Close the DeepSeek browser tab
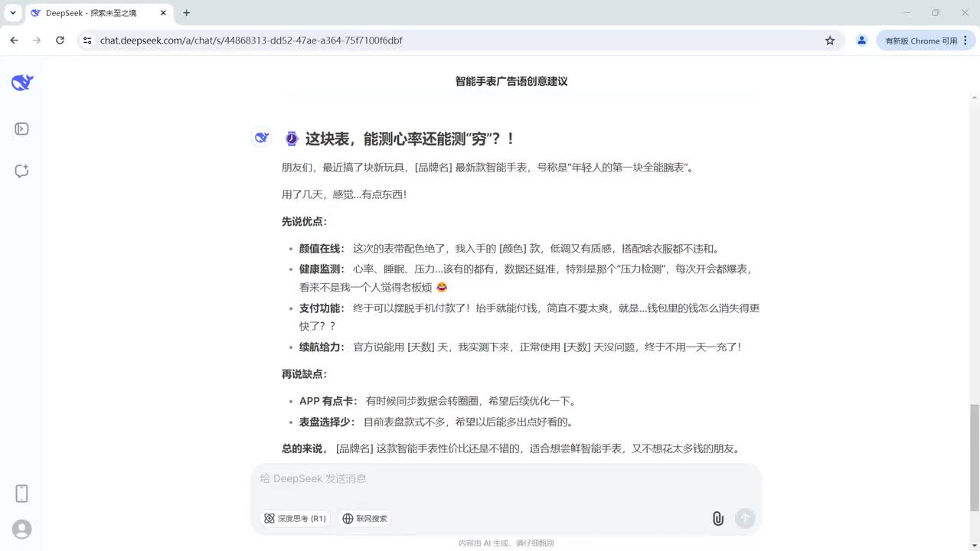Viewport: 980px width, 551px height. click(164, 13)
